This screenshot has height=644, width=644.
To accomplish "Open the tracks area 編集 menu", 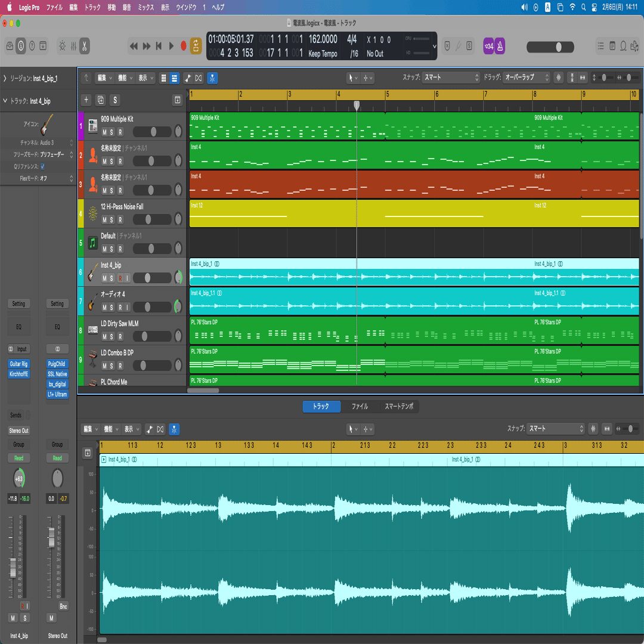I will pyautogui.click(x=104, y=78).
